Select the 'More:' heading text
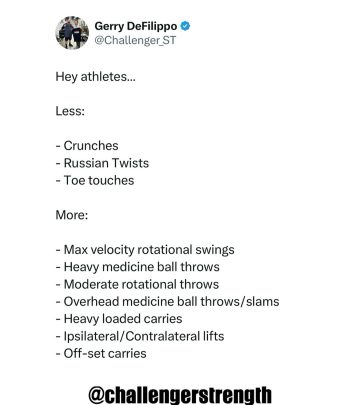 (x=72, y=215)
